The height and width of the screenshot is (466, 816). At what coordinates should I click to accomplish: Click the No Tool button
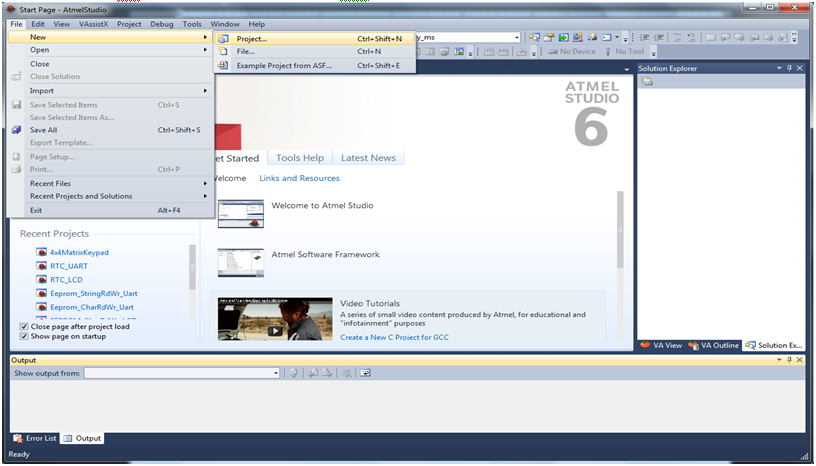coord(624,52)
